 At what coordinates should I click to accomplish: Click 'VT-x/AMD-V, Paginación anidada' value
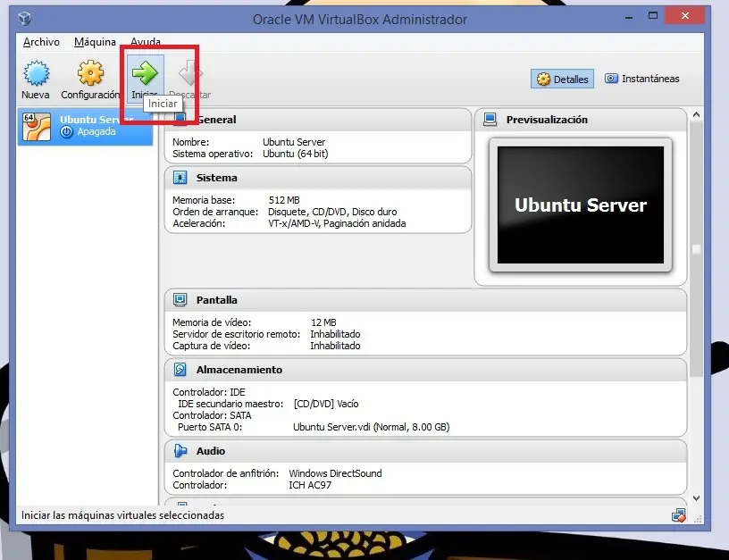[x=337, y=223]
